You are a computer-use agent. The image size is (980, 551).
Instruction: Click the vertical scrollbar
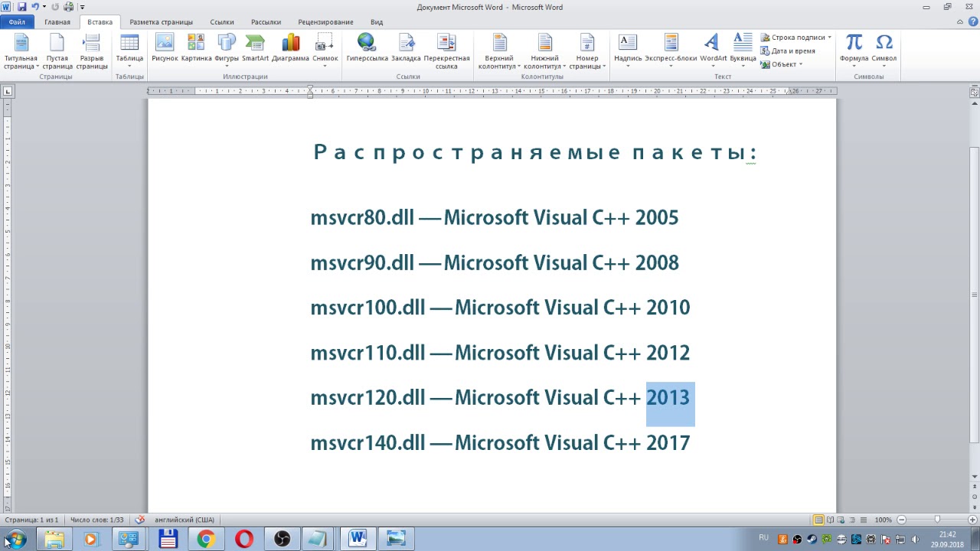point(974,294)
